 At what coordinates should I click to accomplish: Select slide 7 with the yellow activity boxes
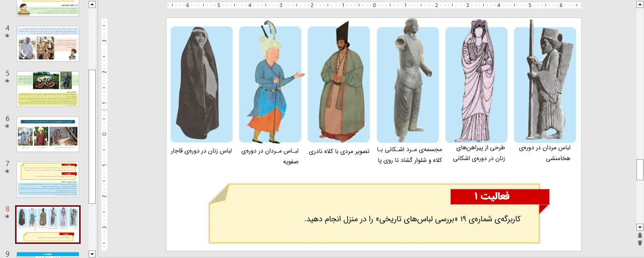click(48, 179)
